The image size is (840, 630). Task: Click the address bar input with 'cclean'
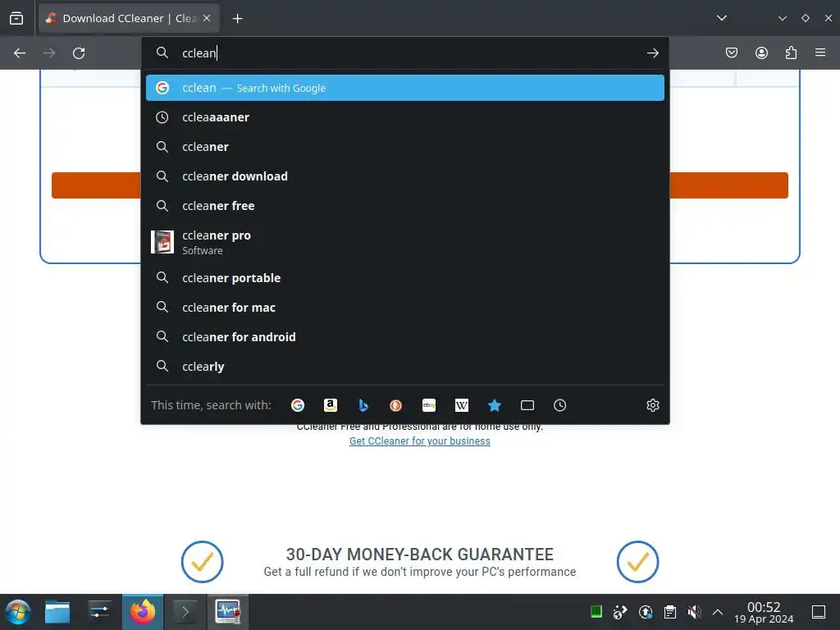[x=407, y=53]
